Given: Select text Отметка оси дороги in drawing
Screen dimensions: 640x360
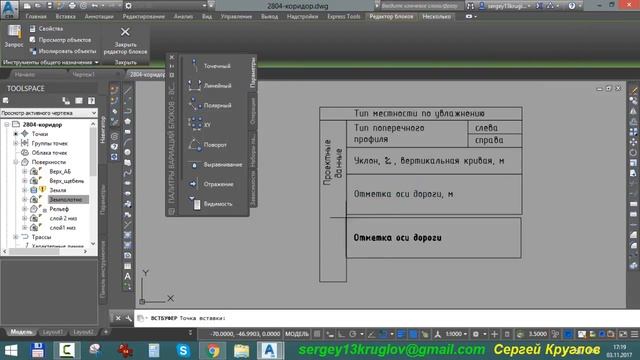Looking at the screenshot, I should click(398, 238).
